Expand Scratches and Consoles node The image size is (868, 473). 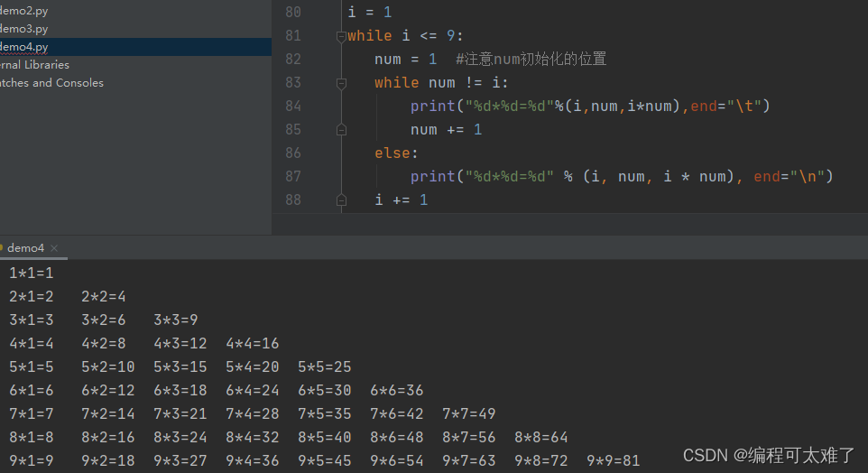[x=51, y=82]
